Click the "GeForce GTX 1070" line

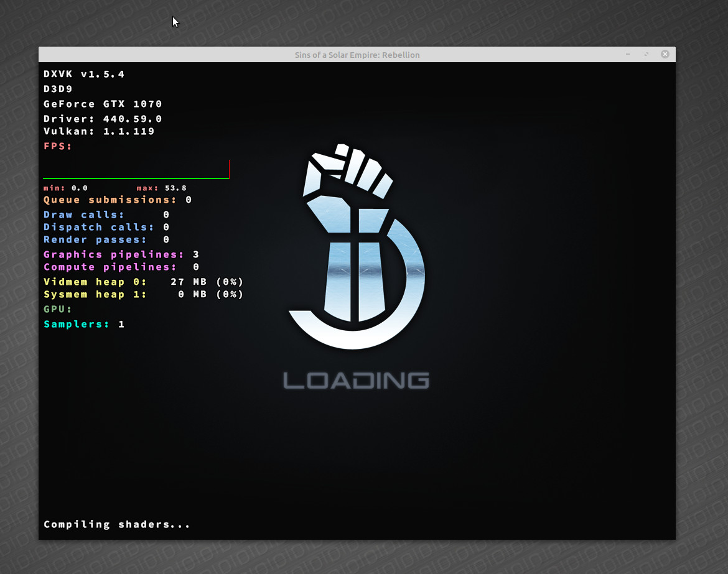point(103,104)
